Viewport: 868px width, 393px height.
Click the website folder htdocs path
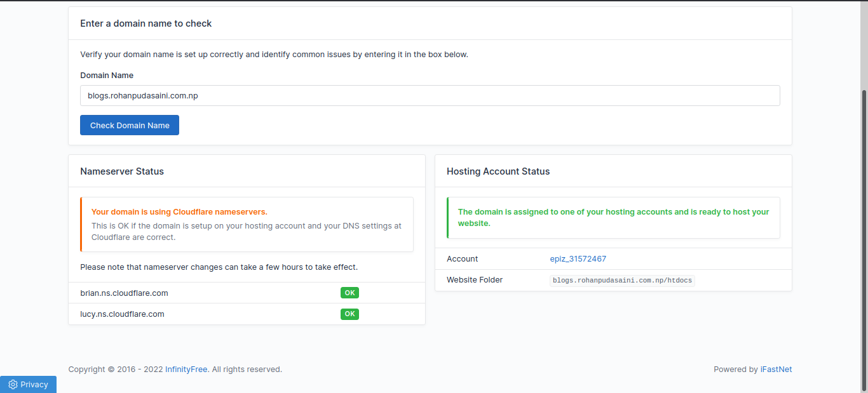pyautogui.click(x=621, y=280)
